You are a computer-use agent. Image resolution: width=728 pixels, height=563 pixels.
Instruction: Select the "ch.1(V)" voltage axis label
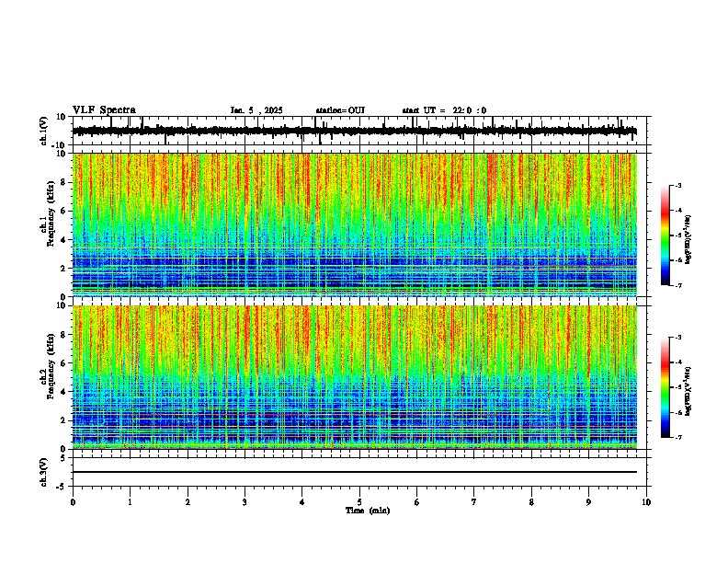[x=44, y=131]
